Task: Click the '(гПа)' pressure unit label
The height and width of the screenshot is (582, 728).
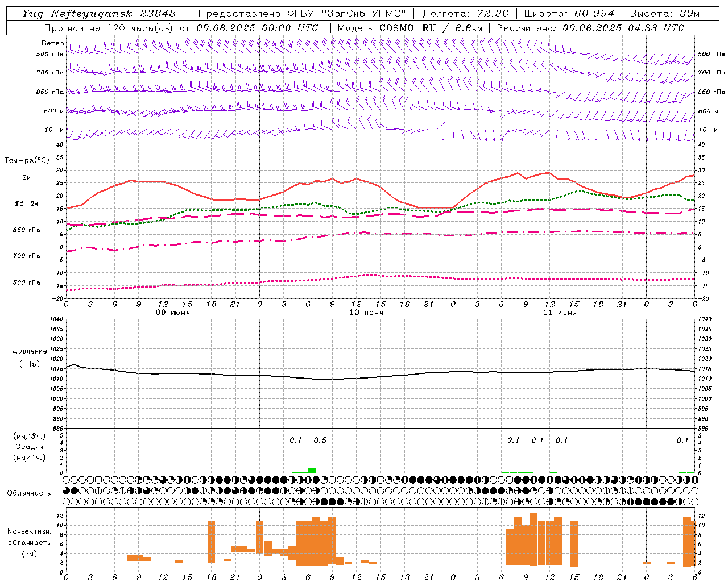Action: (x=30, y=364)
